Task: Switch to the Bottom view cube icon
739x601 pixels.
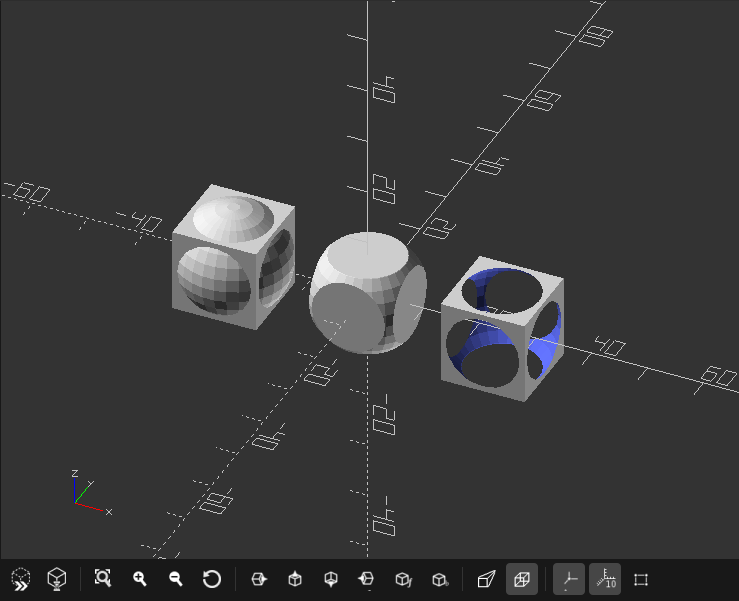Action: pos(331,579)
